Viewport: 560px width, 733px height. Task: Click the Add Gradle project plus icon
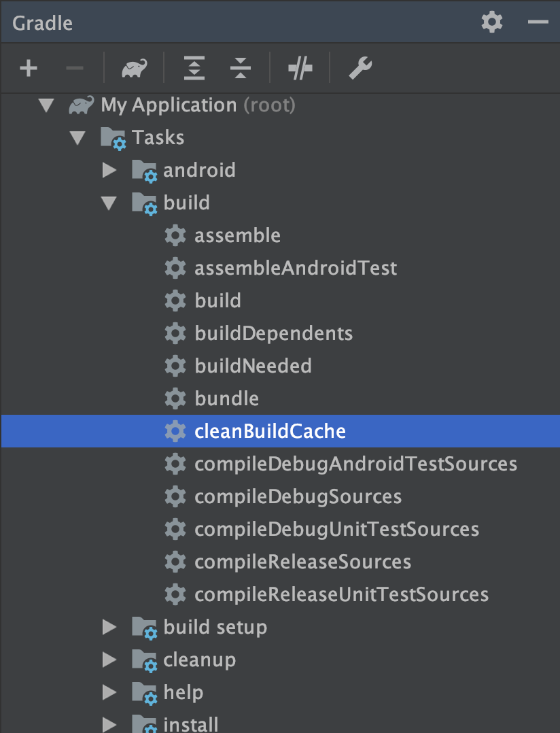(28, 68)
